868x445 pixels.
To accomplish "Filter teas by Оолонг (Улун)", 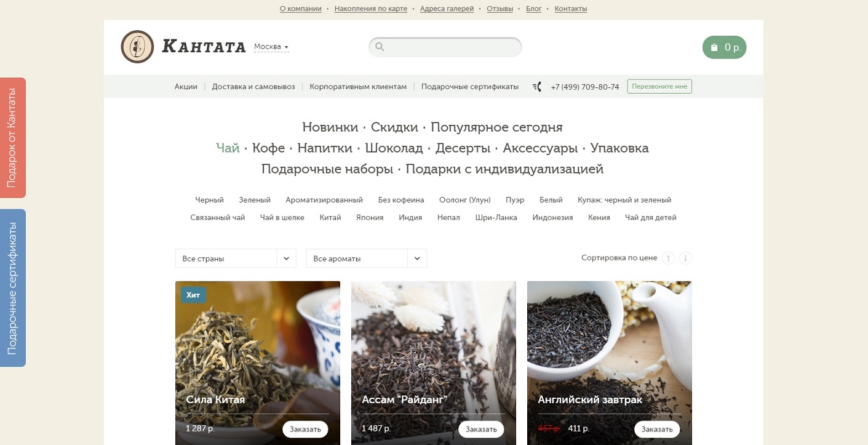I will 465,200.
